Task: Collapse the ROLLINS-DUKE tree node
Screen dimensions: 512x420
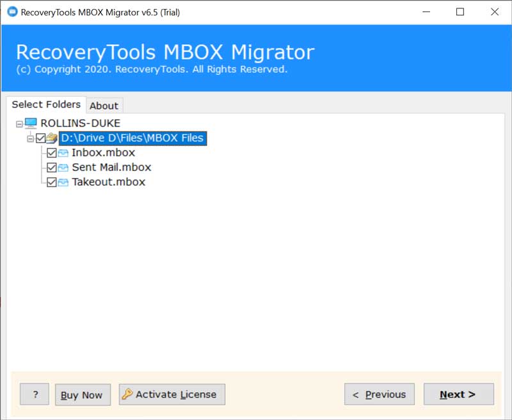Action: 19,124
